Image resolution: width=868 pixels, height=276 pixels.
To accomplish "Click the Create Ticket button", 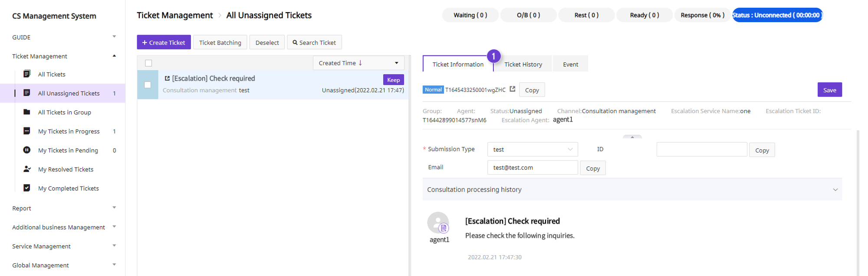I will click(x=164, y=42).
